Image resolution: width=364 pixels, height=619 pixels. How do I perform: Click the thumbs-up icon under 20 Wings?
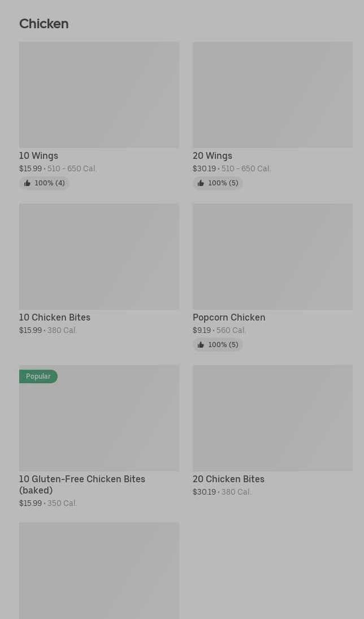coord(201,183)
